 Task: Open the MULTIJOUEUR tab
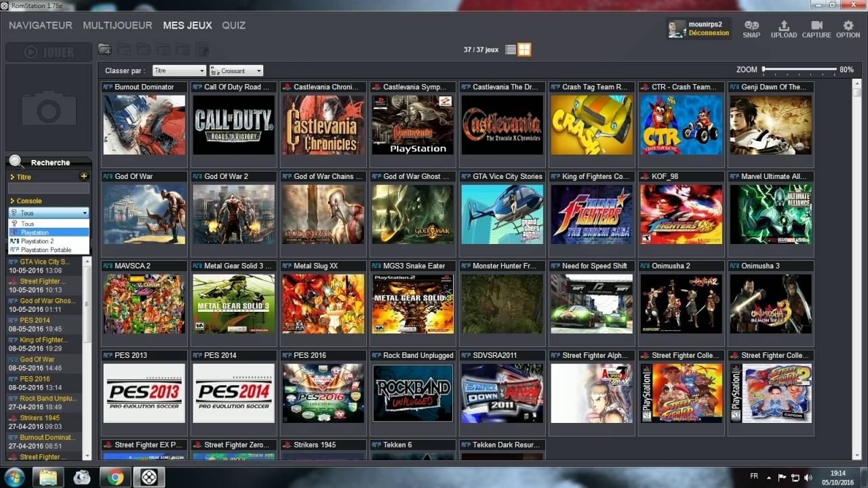tap(117, 25)
